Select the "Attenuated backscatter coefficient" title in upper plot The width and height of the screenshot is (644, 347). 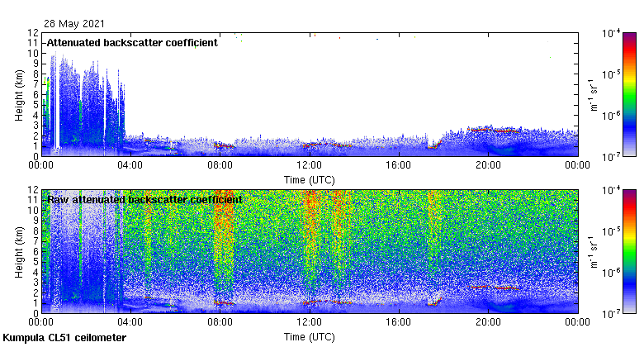tap(132, 43)
